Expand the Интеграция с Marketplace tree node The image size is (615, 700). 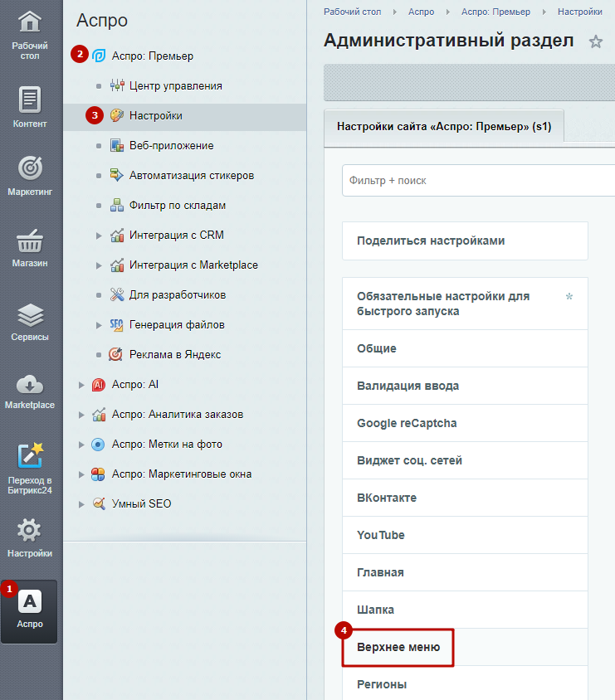coord(99,265)
